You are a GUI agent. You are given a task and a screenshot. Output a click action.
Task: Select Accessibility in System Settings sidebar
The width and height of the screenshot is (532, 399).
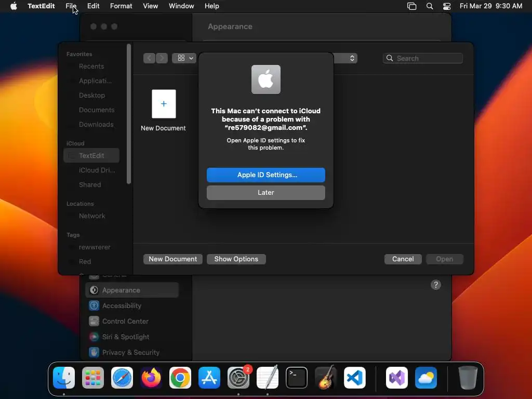pos(132,306)
